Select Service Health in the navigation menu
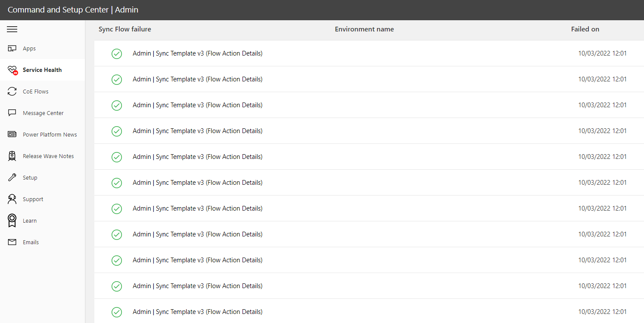 point(42,70)
